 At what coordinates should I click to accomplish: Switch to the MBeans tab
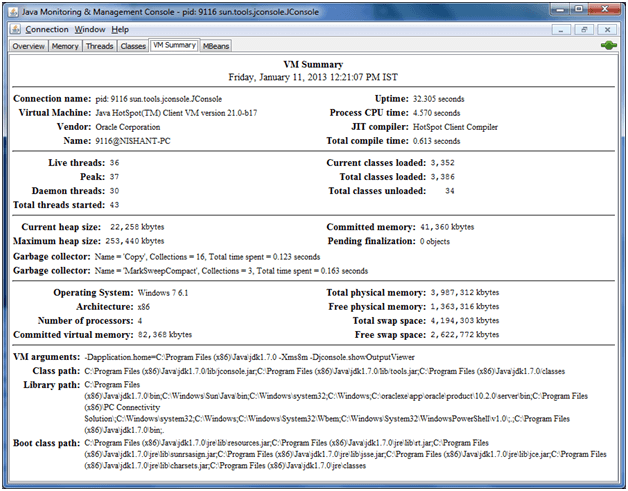coord(216,46)
